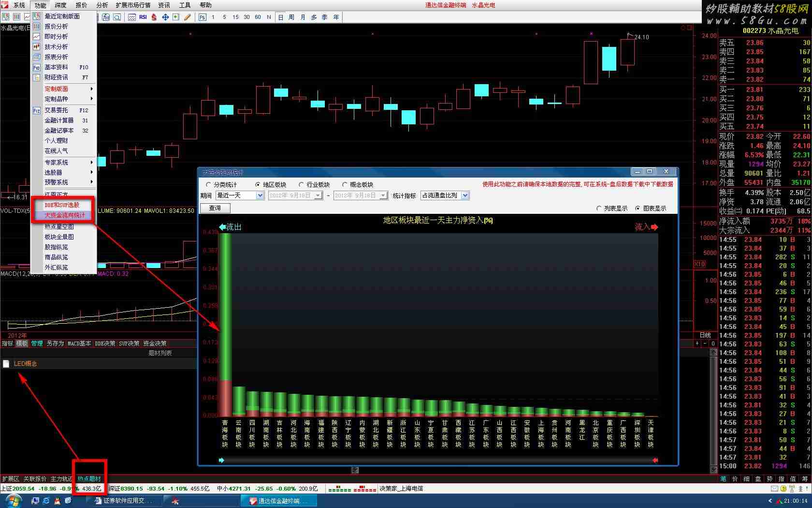Click the green-square toolbar icon
Screen dimensions: 812x508
(x=175, y=17)
